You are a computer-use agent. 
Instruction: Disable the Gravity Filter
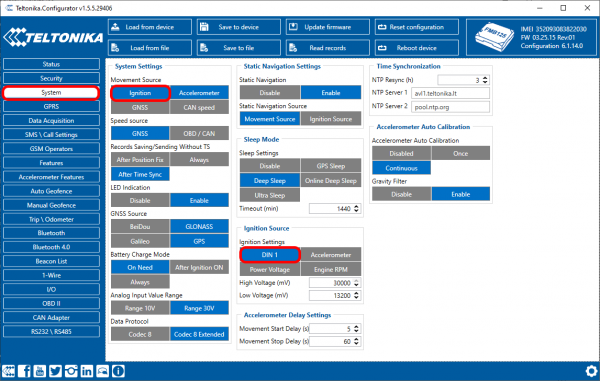401,194
